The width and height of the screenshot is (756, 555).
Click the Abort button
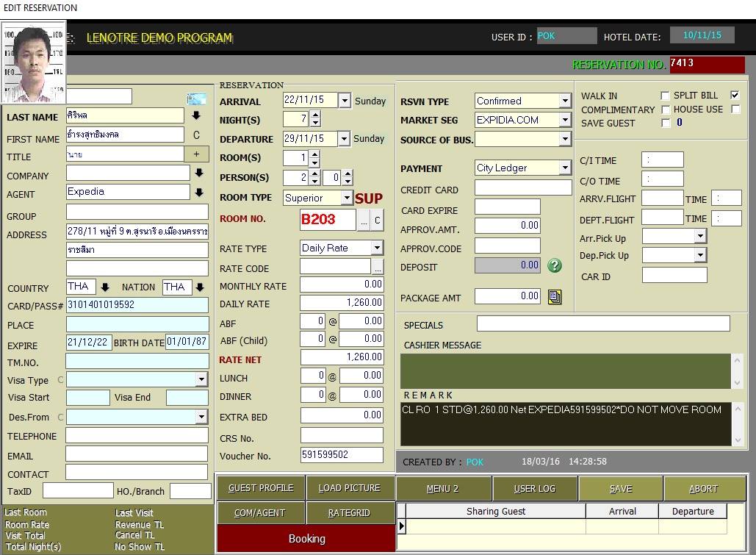[703, 489]
